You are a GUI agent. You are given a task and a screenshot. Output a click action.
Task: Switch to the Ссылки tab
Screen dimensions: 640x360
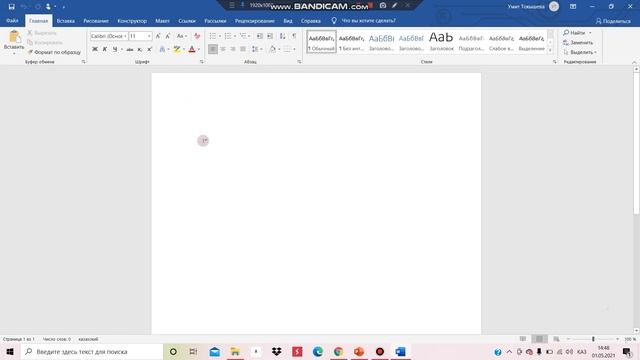187,21
